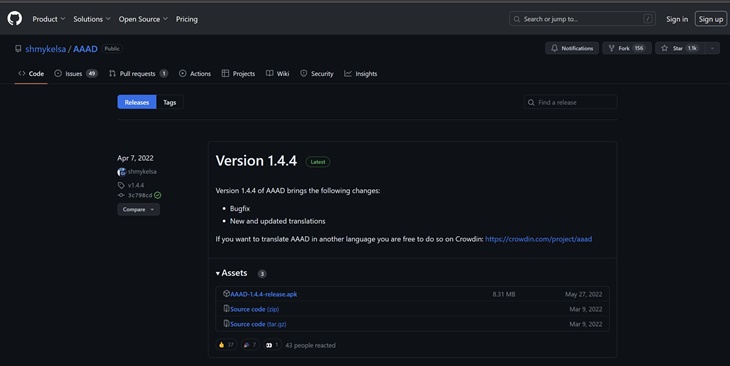
Task: Open the shmykelsa author link under date
Action: 142,171
